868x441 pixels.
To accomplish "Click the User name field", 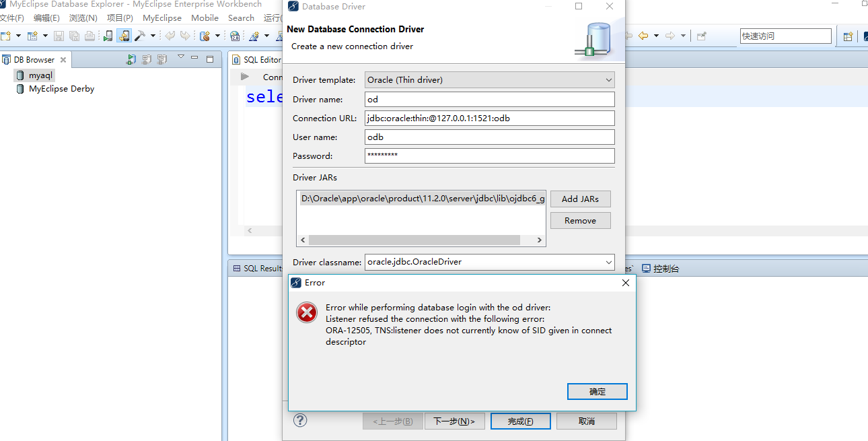I will point(490,137).
